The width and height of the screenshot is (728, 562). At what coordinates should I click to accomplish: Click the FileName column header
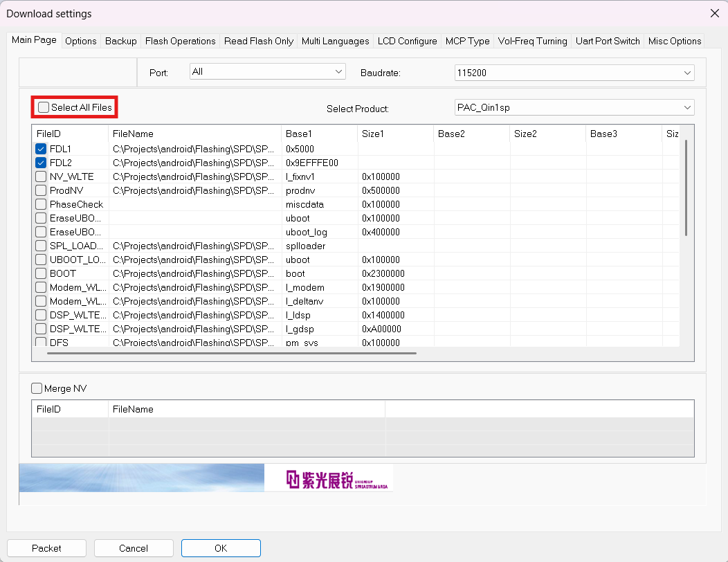[195, 134]
